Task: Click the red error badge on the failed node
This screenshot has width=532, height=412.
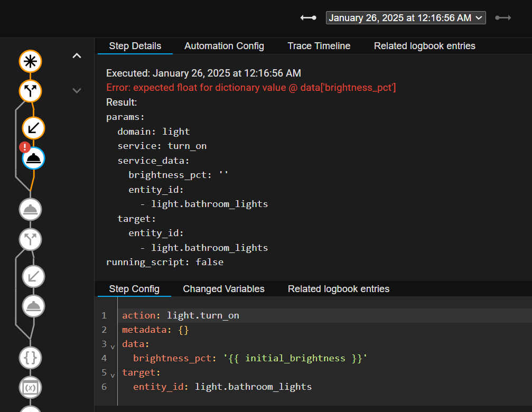Action: click(x=25, y=147)
